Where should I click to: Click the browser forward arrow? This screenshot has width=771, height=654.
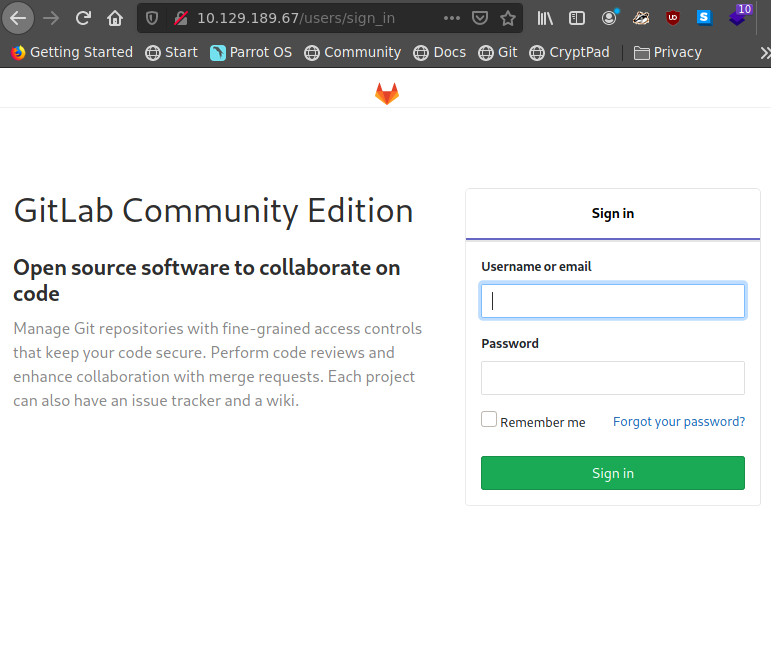pos(51,18)
